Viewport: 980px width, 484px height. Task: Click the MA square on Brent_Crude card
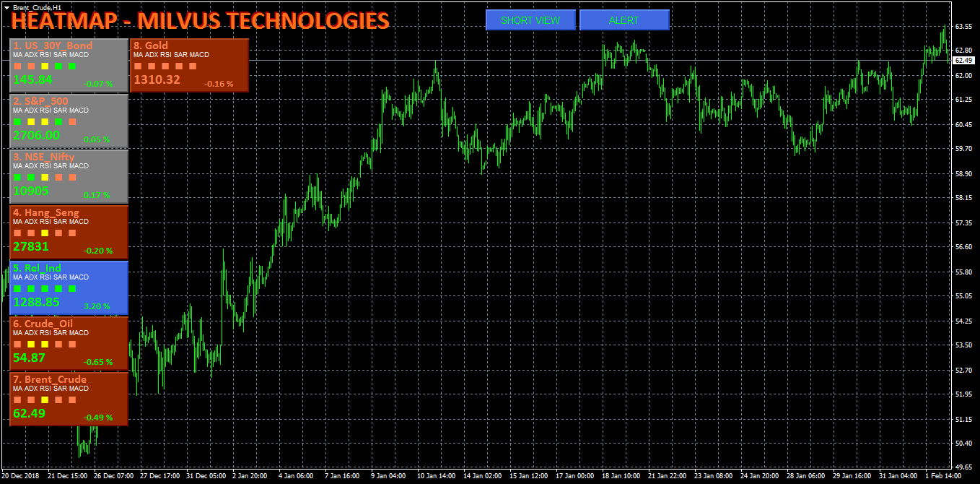tap(17, 400)
